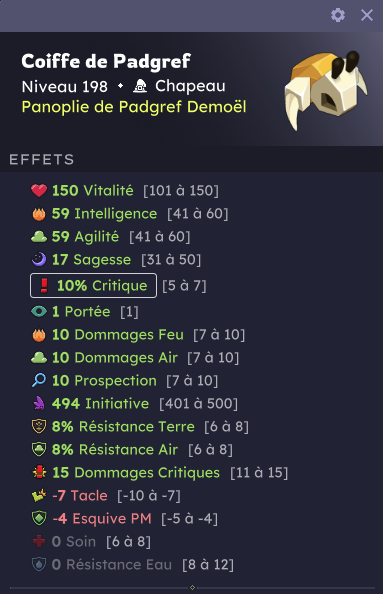Click the Intelligence flame icon
Viewport: 383px width, 594px height.
tap(39, 214)
